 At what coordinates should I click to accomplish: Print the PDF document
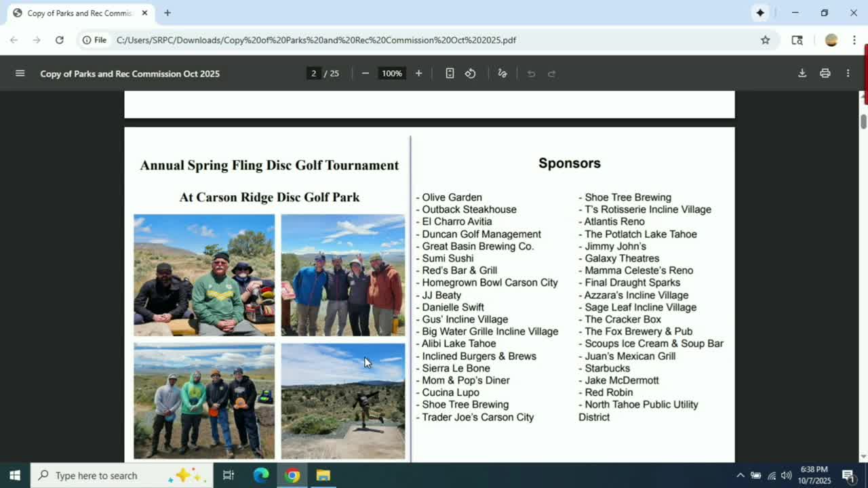[825, 73]
